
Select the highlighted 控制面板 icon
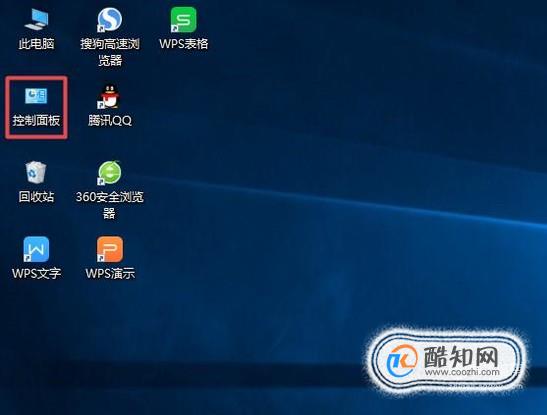coord(36,96)
